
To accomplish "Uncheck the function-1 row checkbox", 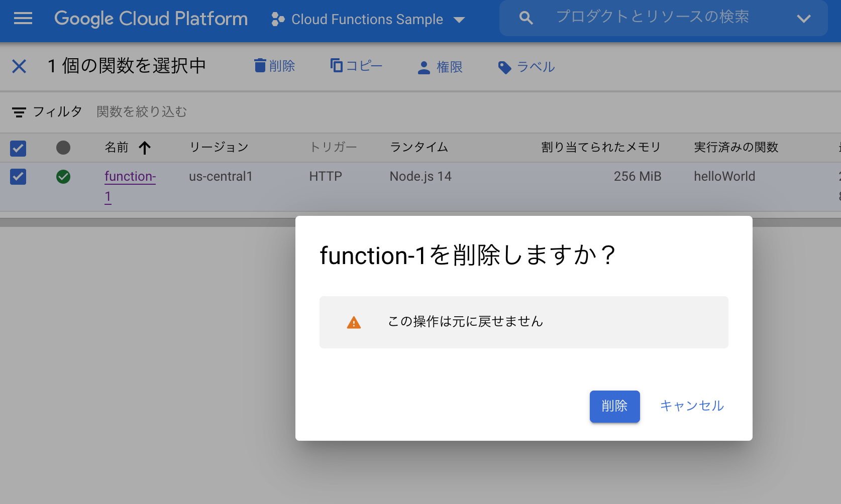I will pyautogui.click(x=18, y=177).
